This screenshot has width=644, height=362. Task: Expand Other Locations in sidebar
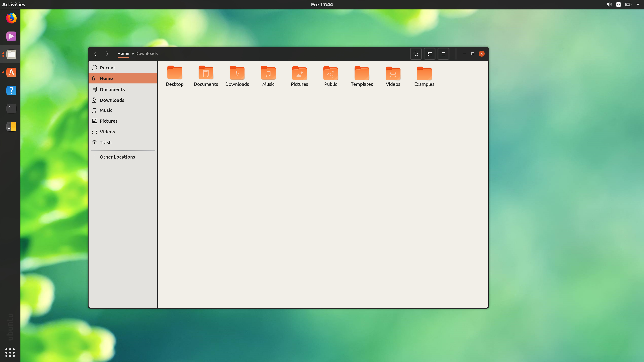pyautogui.click(x=117, y=157)
